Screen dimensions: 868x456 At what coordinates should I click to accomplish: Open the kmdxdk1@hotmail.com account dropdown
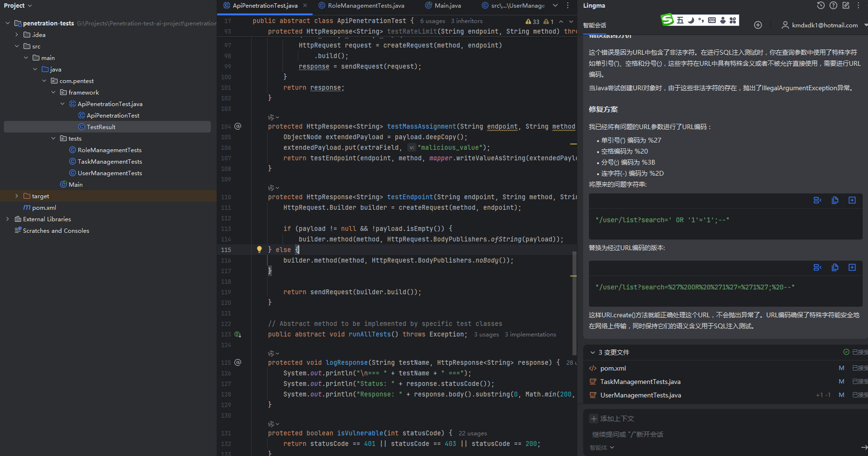click(x=824, y=25)
